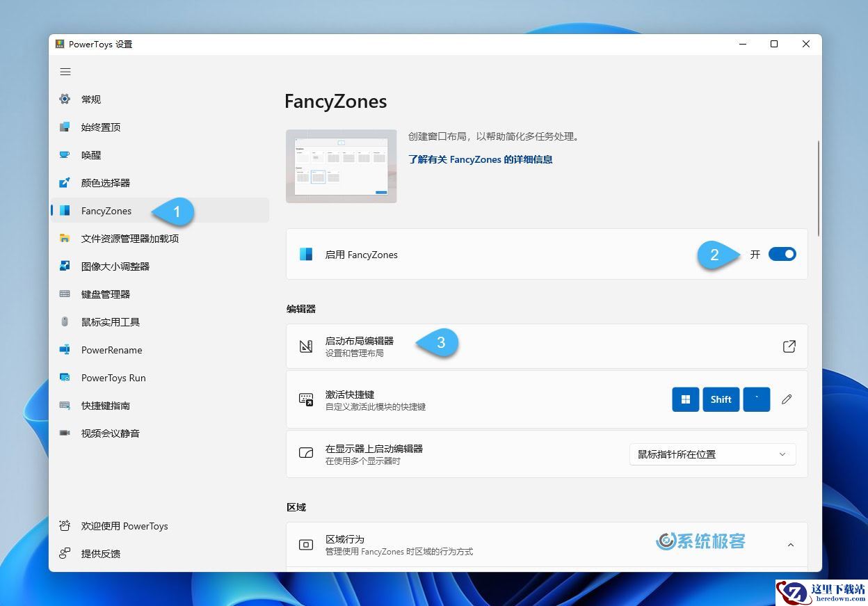Select the FancyZones sidebar item

coord(159,210)
